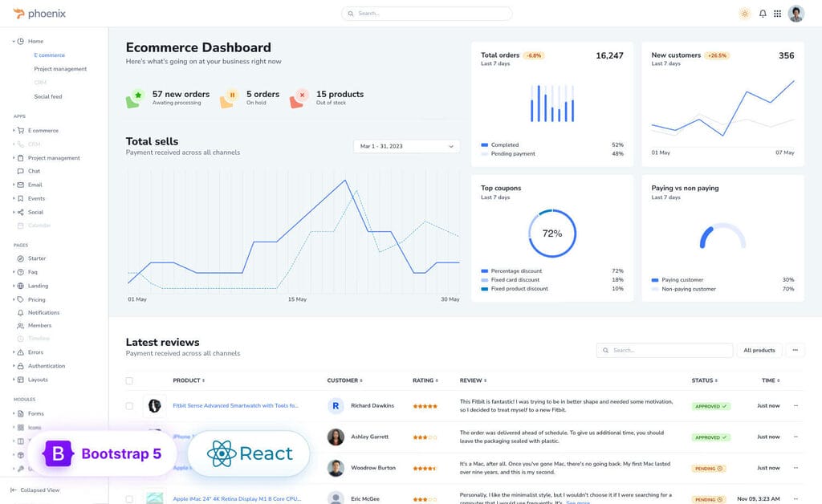Screen dimensions: 822x504
Task: Toggle the sun theme switcher icon
Action: [744, 14]
